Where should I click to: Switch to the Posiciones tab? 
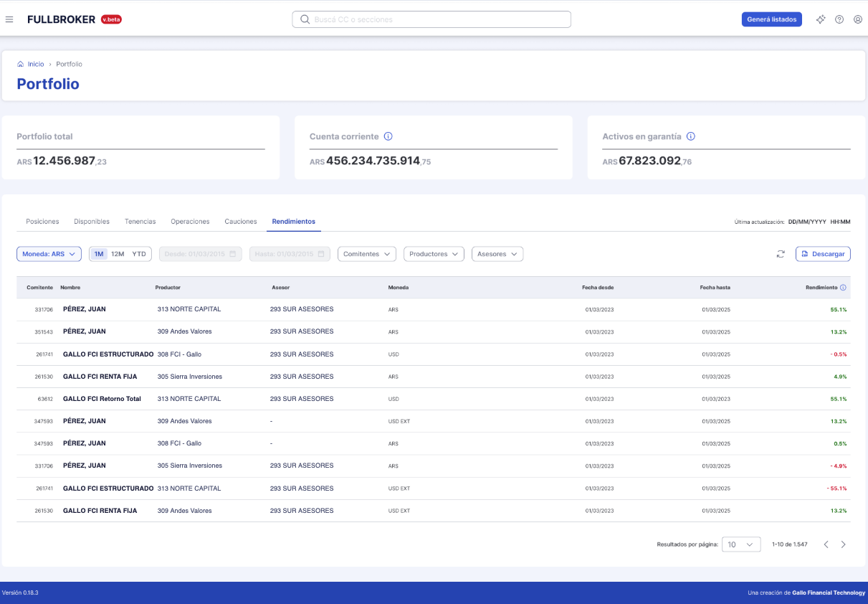[42, 222]
